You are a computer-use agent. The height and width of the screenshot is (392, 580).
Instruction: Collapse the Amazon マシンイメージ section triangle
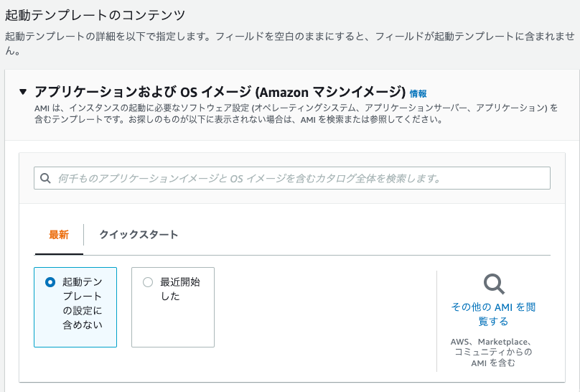pos(23,92)
